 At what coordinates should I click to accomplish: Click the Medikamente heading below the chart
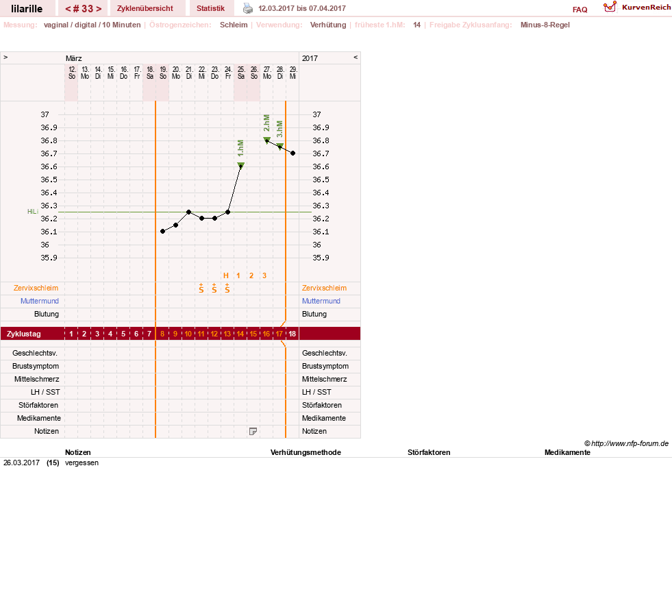(x=567, y=452)
